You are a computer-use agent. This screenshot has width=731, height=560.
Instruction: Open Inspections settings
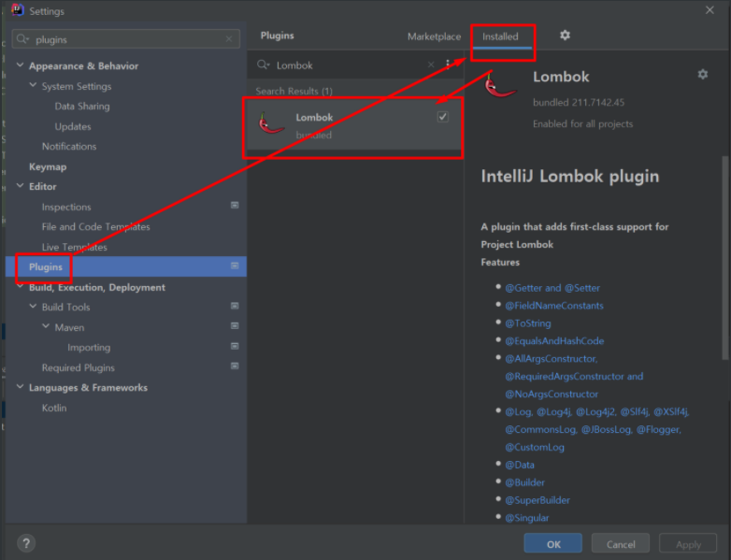tap(66, 207)
